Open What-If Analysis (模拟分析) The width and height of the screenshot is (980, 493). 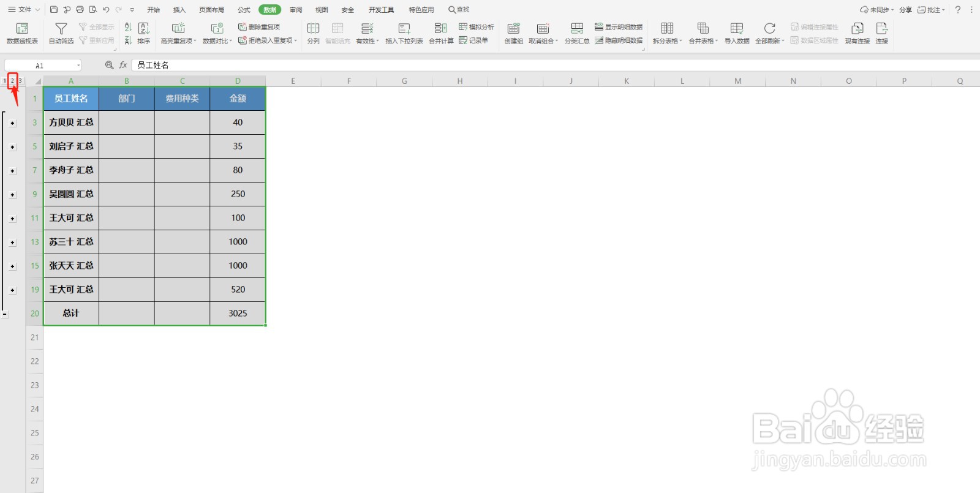click(477, 27)
